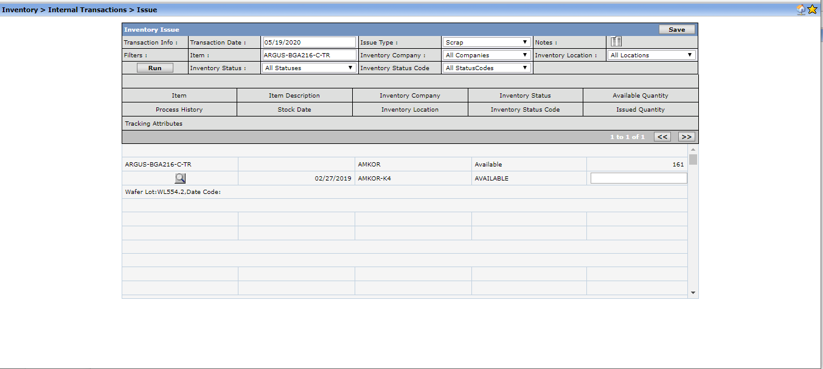The image size is (823, 369).
Task: Click the Inventory Company column header
Action: (409, 96)
